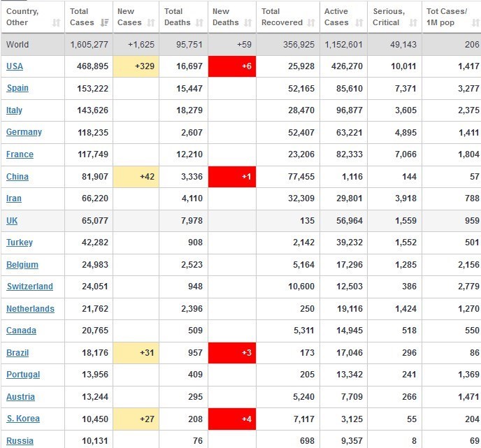Screen dimensions: 481x448
Task: Select Spain total cases 153,222
Action: [x=93, y=88]
